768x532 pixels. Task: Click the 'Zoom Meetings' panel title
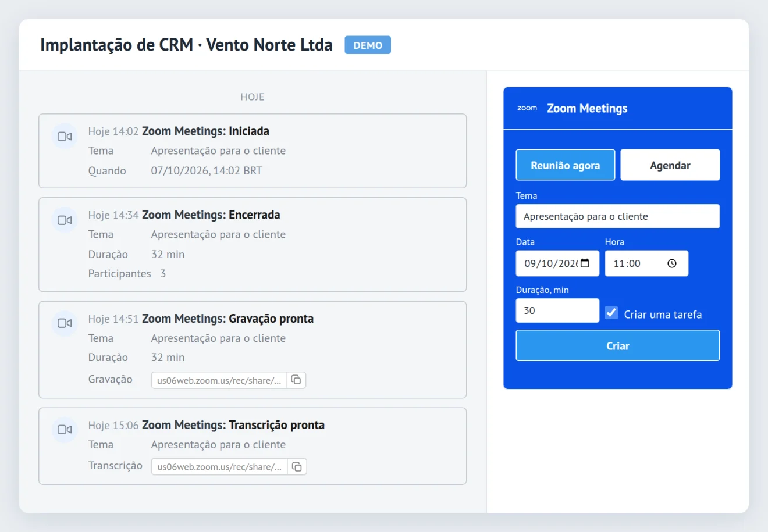pos(587,108)
